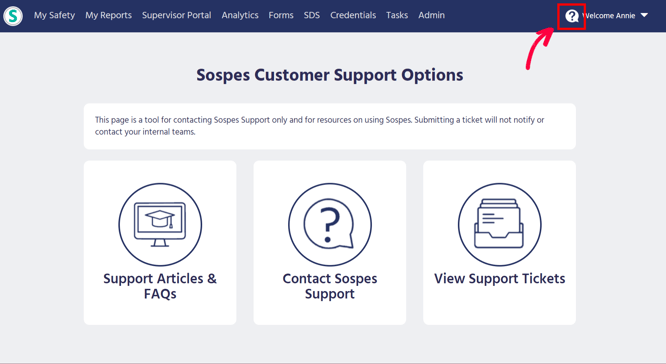Click the Sospes S logo icon

(13, 16)
